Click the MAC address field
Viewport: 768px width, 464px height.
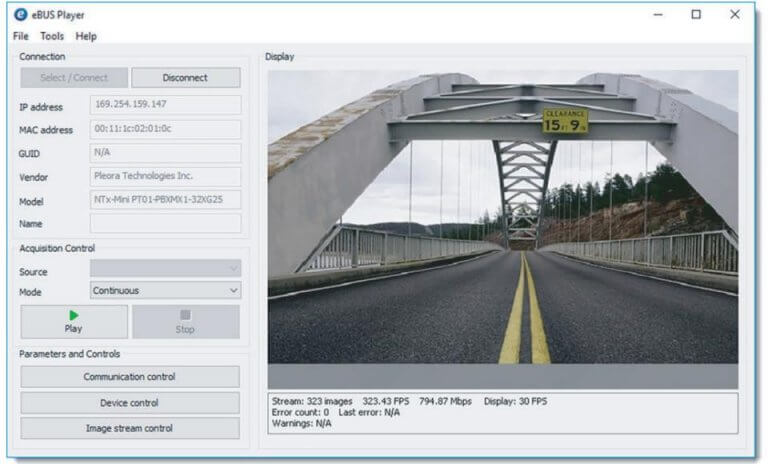[165, 129]
